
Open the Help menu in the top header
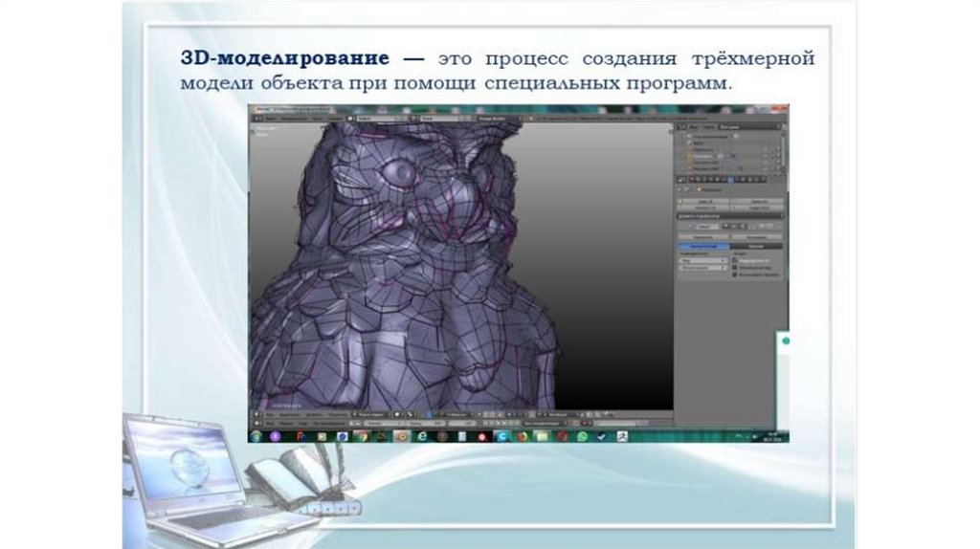tap(336, 118)
